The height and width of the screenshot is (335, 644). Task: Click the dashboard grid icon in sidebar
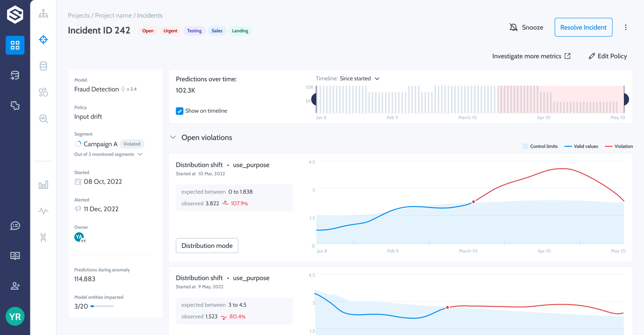pos(15,45)
